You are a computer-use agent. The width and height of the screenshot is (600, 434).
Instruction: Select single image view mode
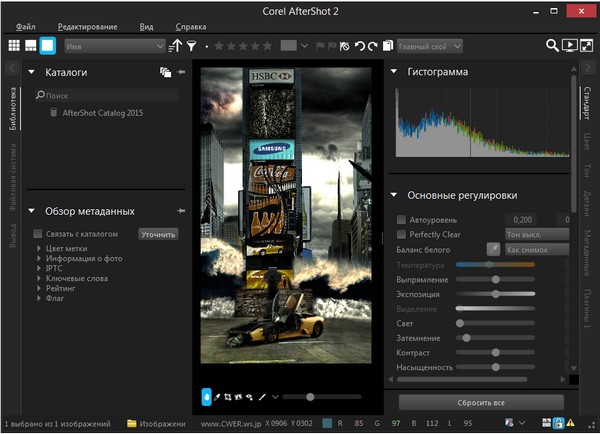pyautogui.click(x=47, y=45)
